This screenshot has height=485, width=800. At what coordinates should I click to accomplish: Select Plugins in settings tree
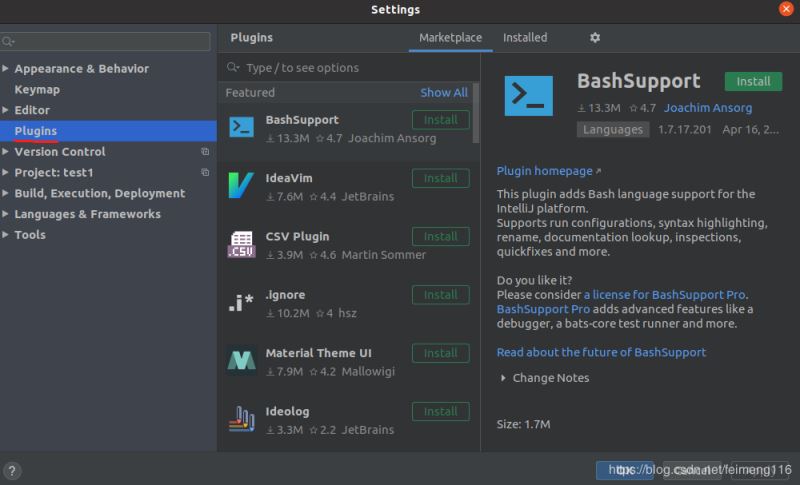[108, 131]
